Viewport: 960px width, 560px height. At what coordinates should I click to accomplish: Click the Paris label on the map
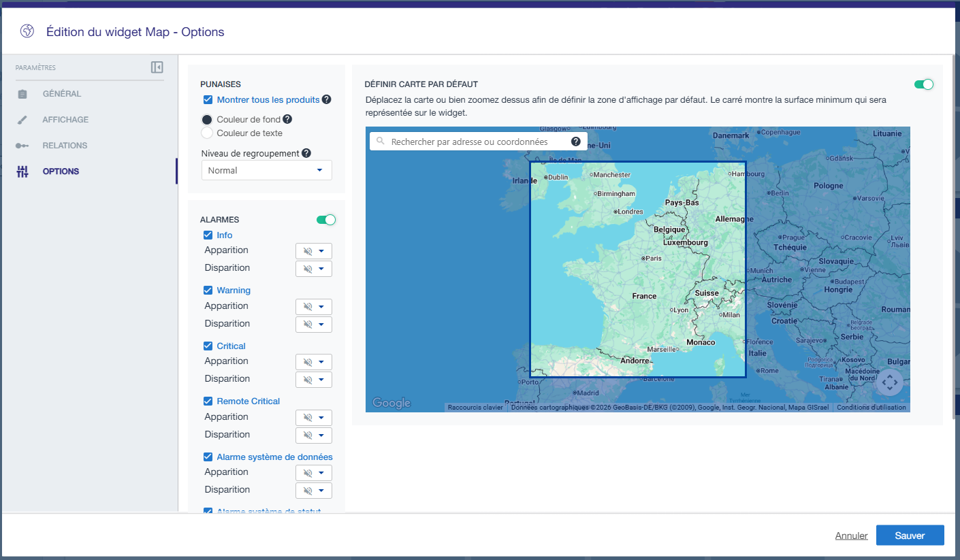click(x=652, y=259)
